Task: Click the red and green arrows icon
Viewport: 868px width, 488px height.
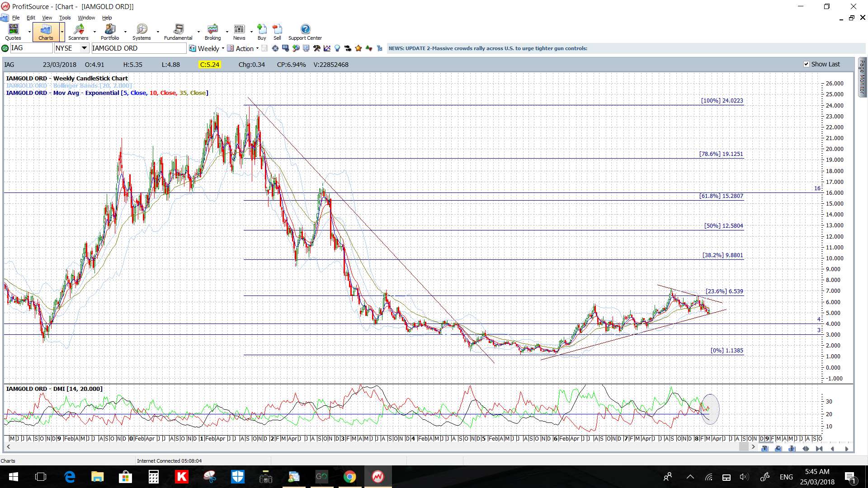Action: pos(369,48)
